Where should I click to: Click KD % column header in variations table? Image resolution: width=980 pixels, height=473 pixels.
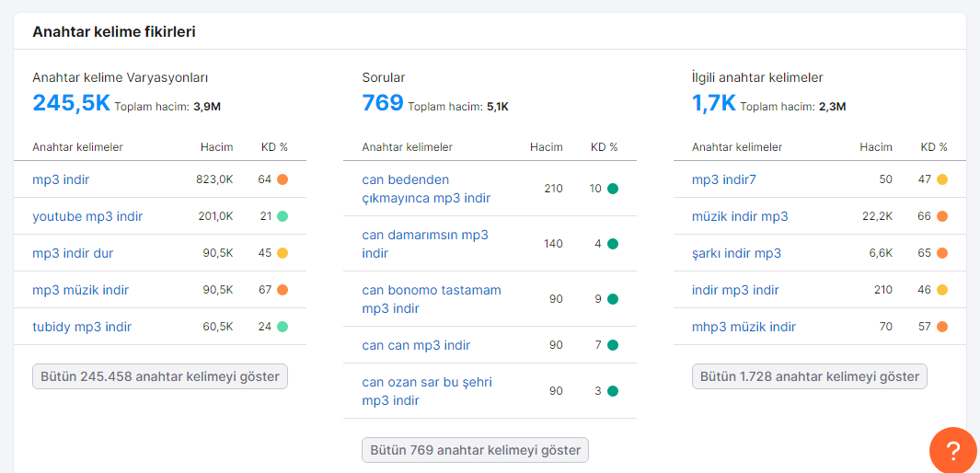pos(274,147)
